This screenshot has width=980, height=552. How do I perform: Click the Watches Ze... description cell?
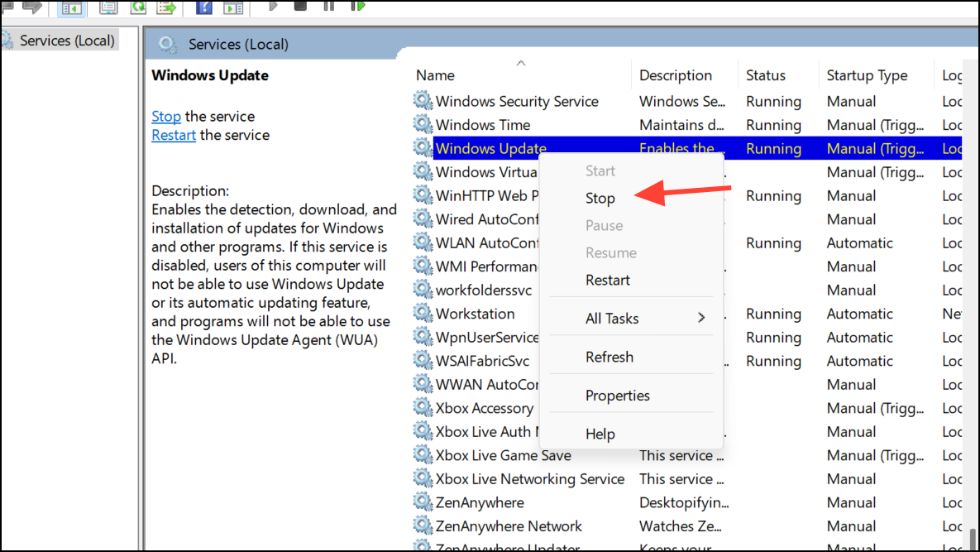tap(680, 526)
